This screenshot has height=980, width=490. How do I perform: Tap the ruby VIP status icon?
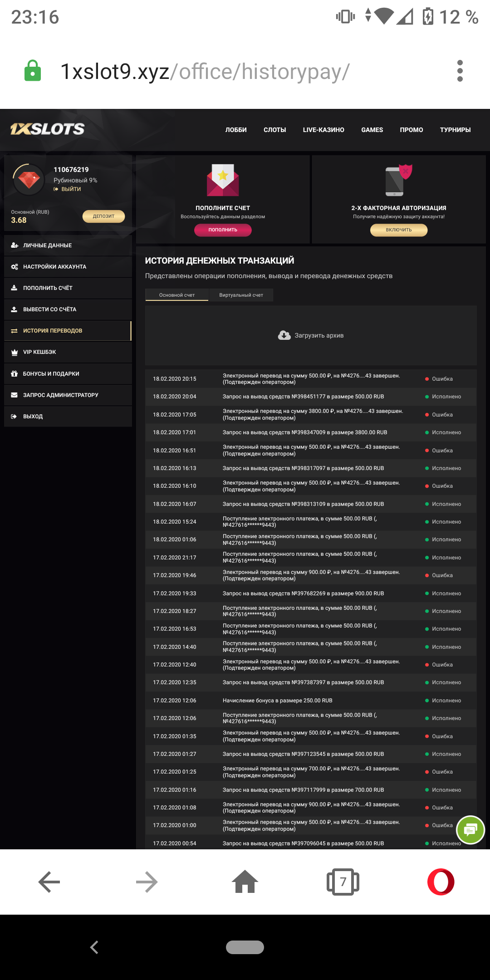point(29,180)
